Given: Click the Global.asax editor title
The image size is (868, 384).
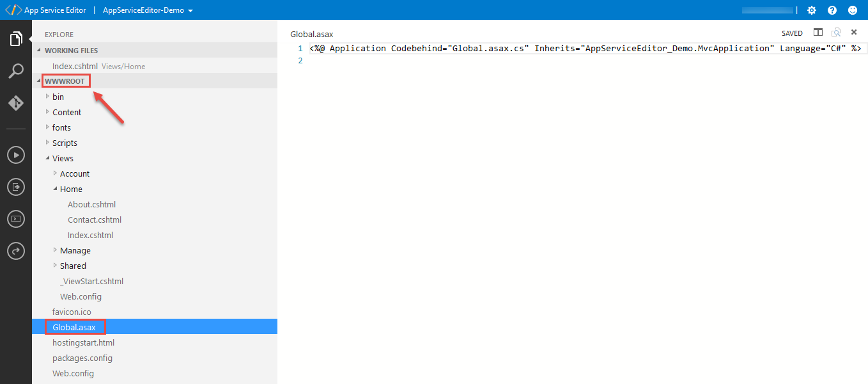Looking at the screenshot, I should 312,34.
